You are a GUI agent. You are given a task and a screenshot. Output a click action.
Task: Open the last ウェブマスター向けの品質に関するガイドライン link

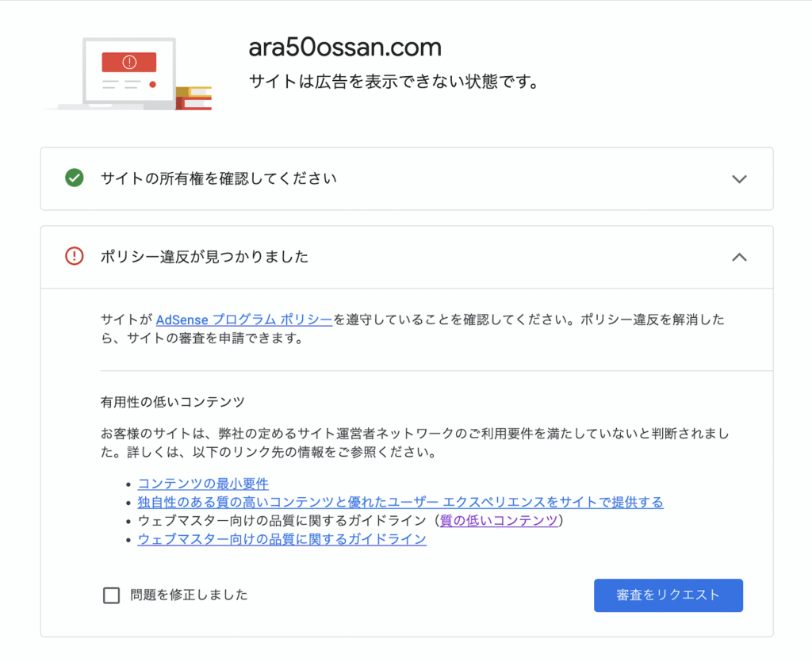282,539
